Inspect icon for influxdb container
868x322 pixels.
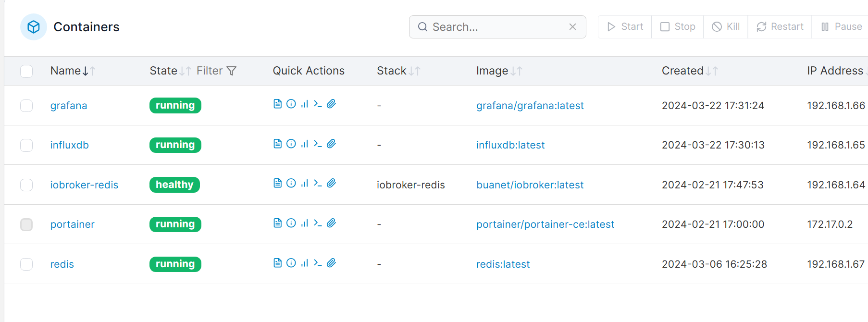291,144
